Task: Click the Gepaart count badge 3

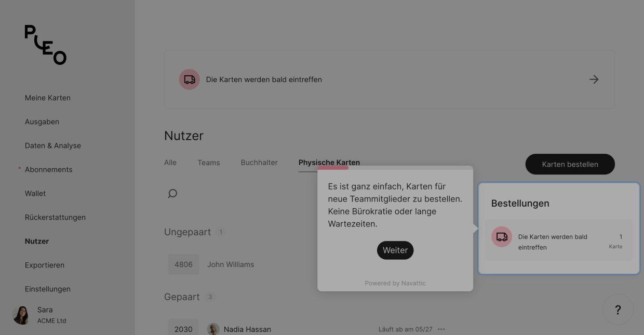Action: pyautogui.click(x=210, y=297)
